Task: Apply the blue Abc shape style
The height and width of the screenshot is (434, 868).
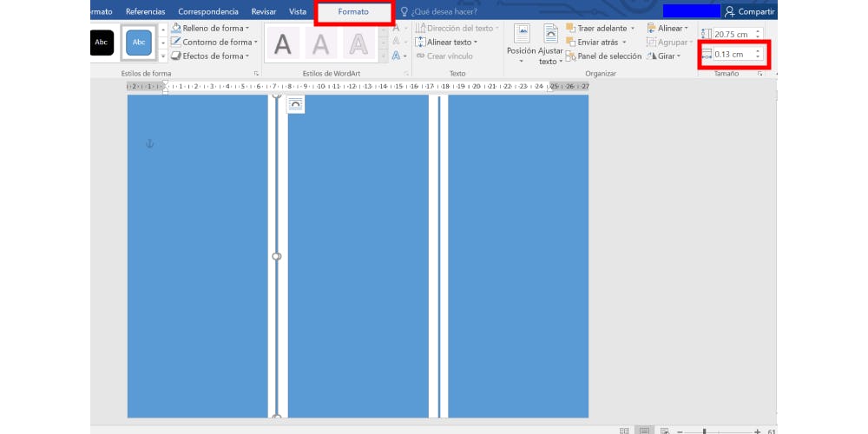Action: pyautogui.click(x=139, y=43)
